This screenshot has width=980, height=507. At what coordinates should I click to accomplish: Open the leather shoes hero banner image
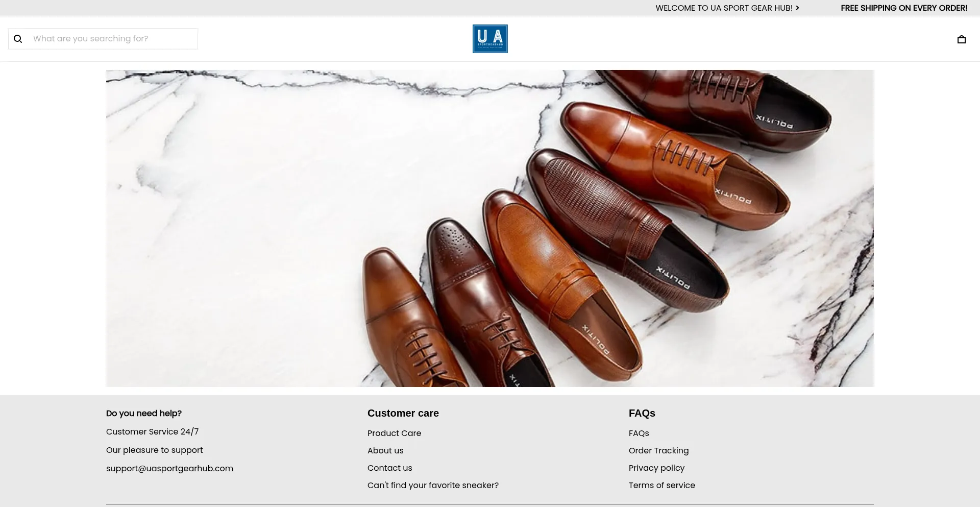490,228
